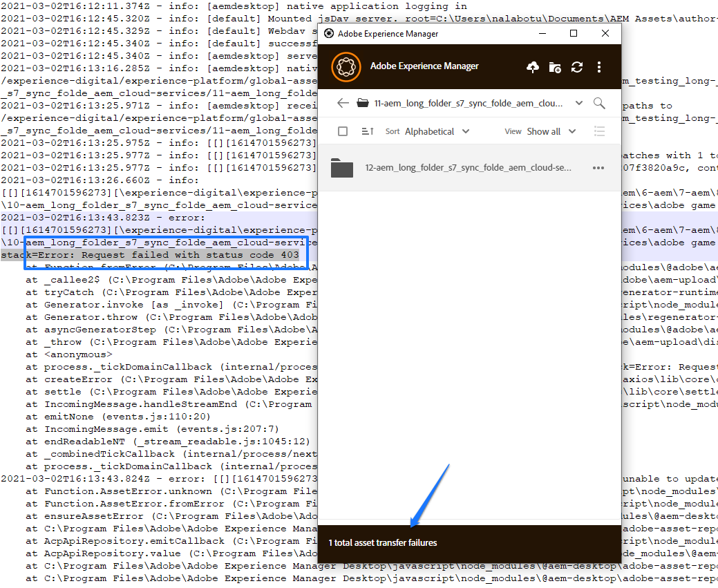The width and height of the screenshot is (718, 588).
Task: Refresh the asset listing
Action: pos(577,67)
